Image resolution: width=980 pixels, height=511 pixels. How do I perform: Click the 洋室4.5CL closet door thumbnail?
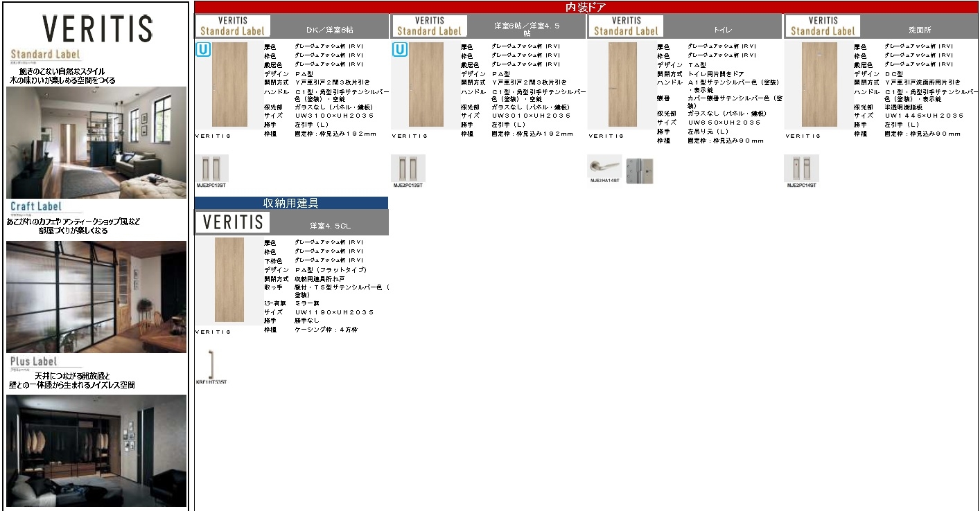[x=229, y=280]
